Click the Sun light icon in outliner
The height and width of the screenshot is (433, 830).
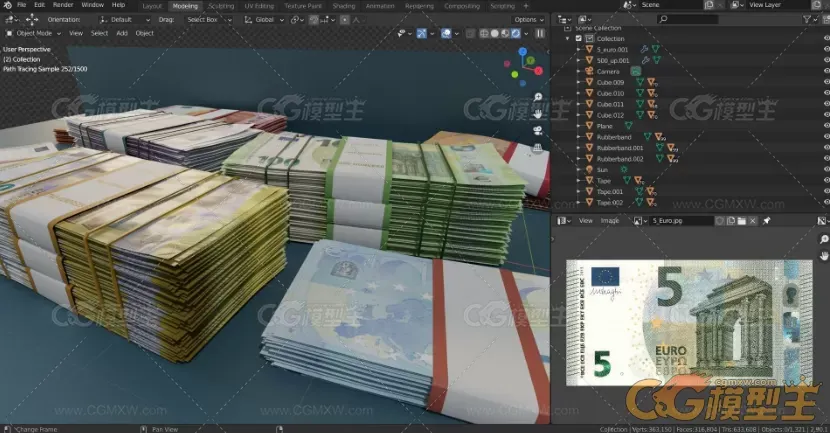pyautogui.click(x=589, y=169)
